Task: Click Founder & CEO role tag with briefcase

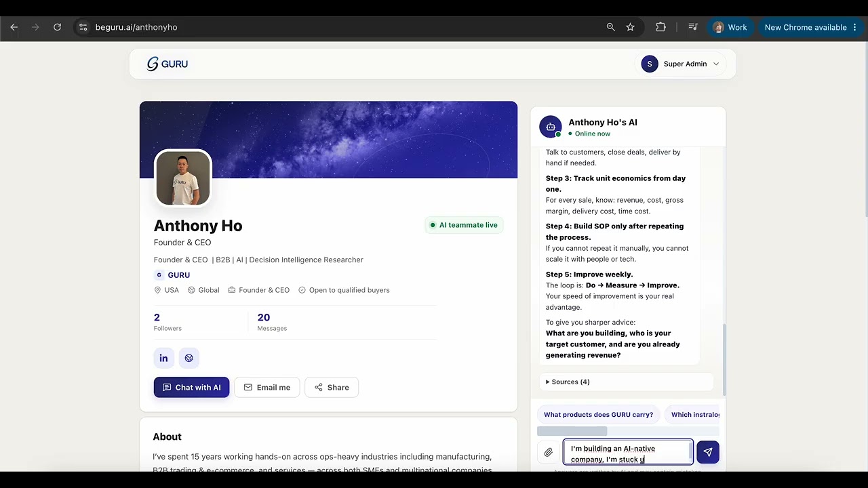Action: [x=259, y=290]
